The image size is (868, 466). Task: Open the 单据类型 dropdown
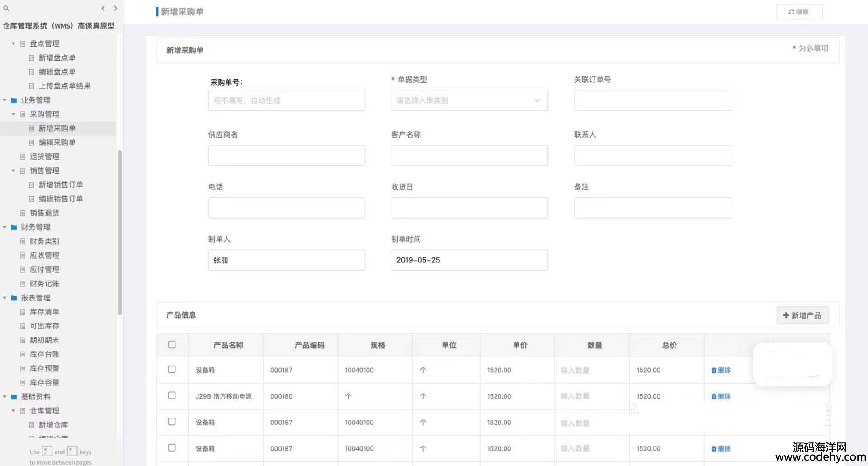pyautogui.click(x=469, y=100)
